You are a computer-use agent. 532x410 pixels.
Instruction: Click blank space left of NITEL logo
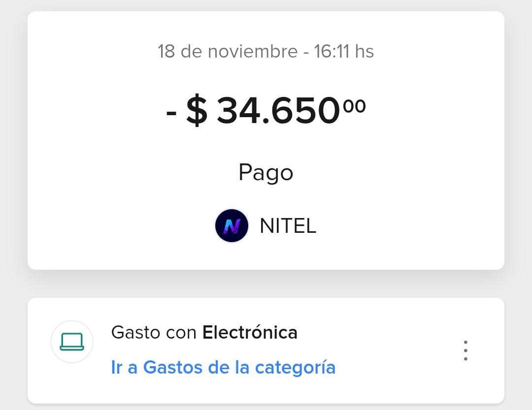[x=123, y=226]
